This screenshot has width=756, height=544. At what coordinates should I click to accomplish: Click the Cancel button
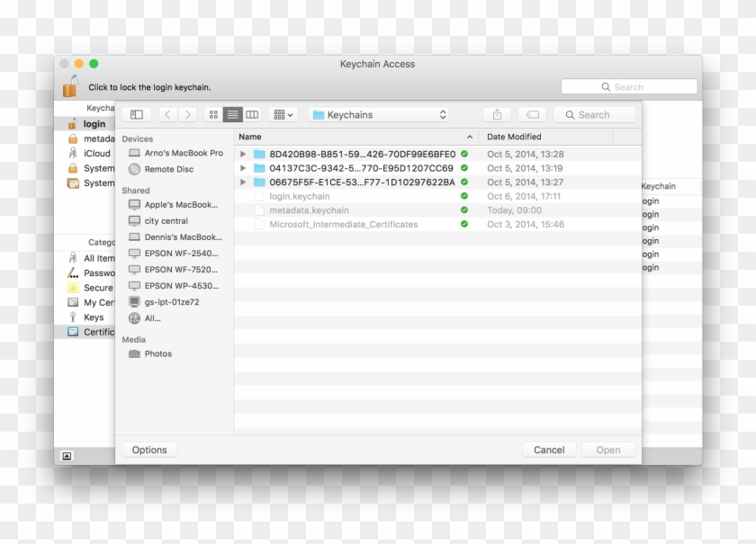coord(549,450)
